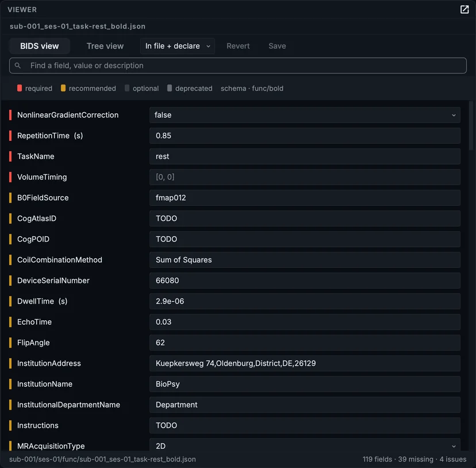The height and width of the screenshot is (468, 476).
Task: Open NonlinearGradientCorrection false dropdown
Action: (305, 115)
